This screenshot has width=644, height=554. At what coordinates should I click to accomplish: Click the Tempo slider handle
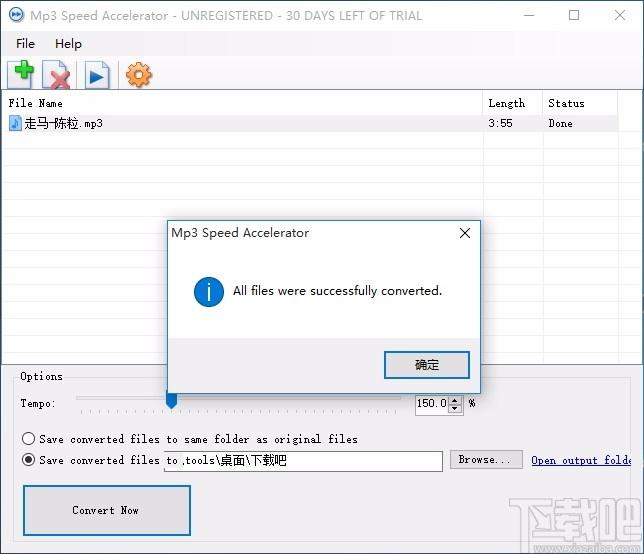pos(171,399)
